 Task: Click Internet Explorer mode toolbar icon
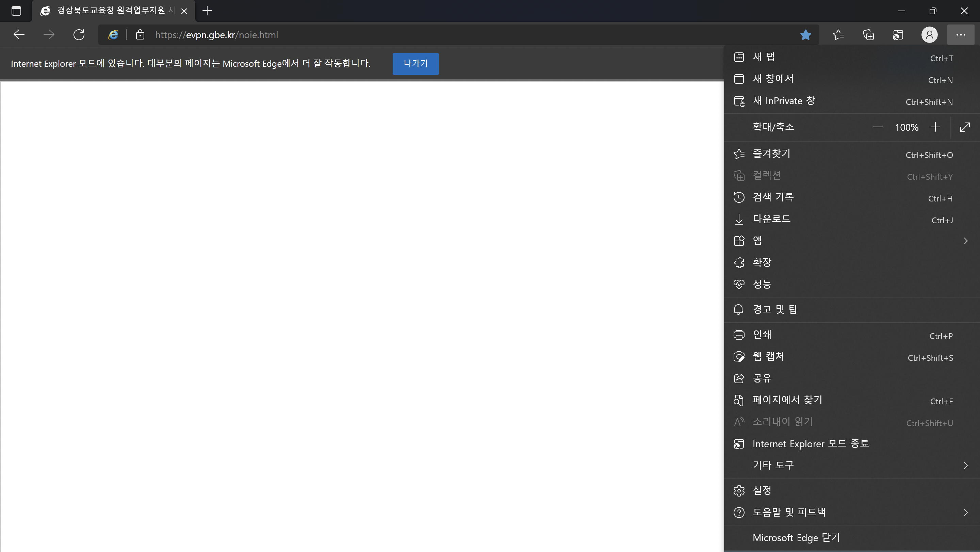click(x=898, y=35)
